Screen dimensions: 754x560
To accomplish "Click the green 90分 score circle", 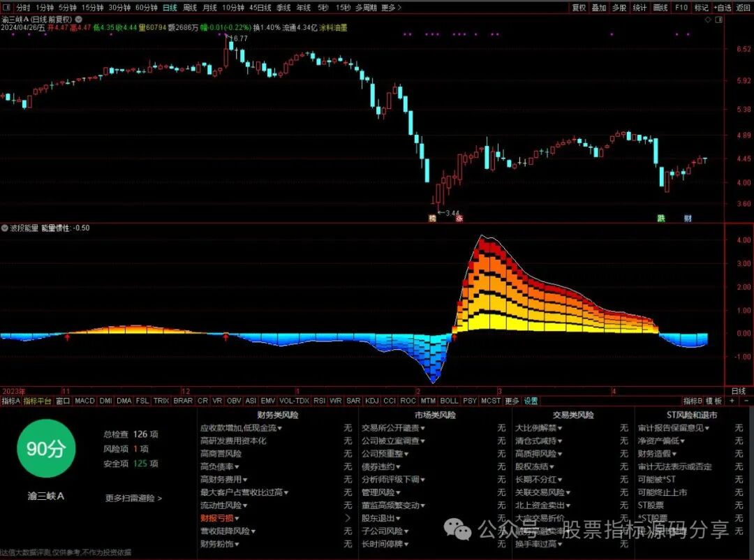I will [46, 448].
